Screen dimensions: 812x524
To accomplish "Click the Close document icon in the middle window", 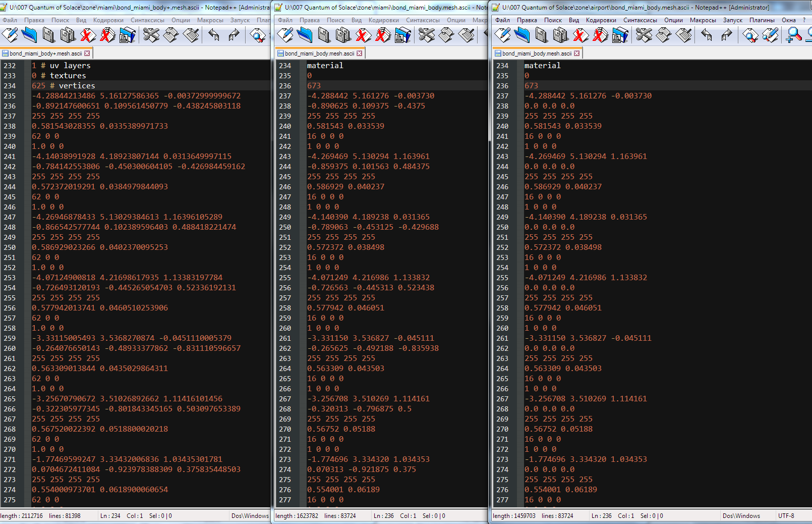I will click(363, 35).
